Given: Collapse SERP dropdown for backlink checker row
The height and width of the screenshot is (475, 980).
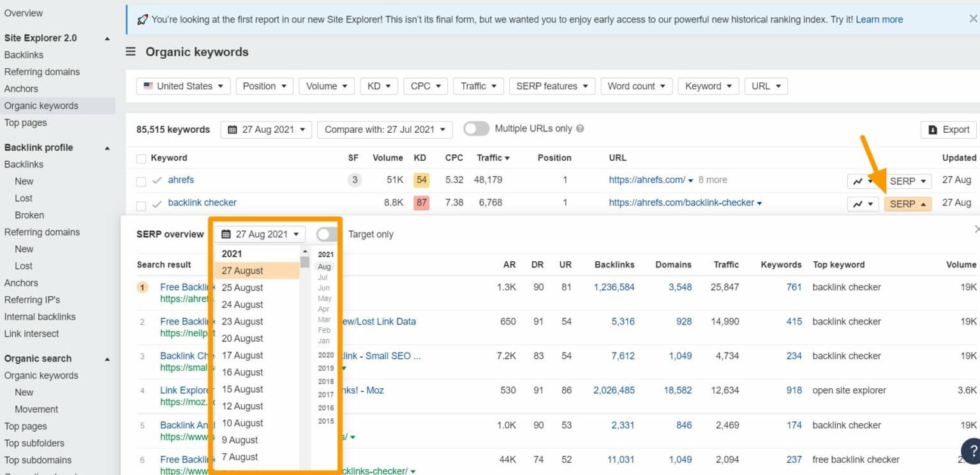Looking at the screenshot, I should click(908, 204).
